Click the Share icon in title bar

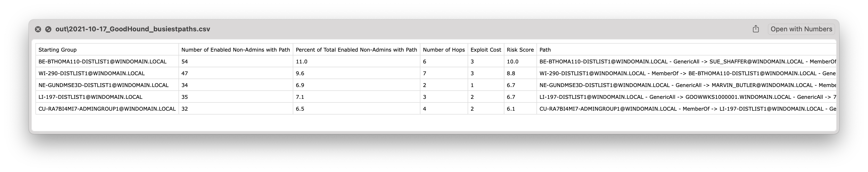tap(756, 29)
